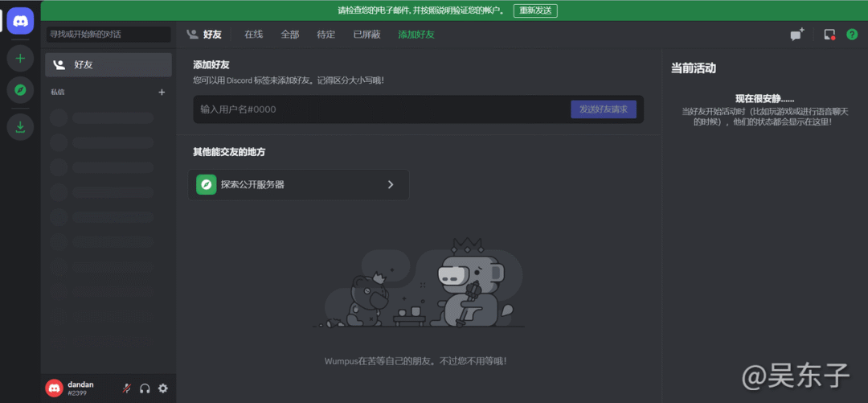Switch to the 全部 tab
This screenshot has width=868, height=403.
pos(290,35)
